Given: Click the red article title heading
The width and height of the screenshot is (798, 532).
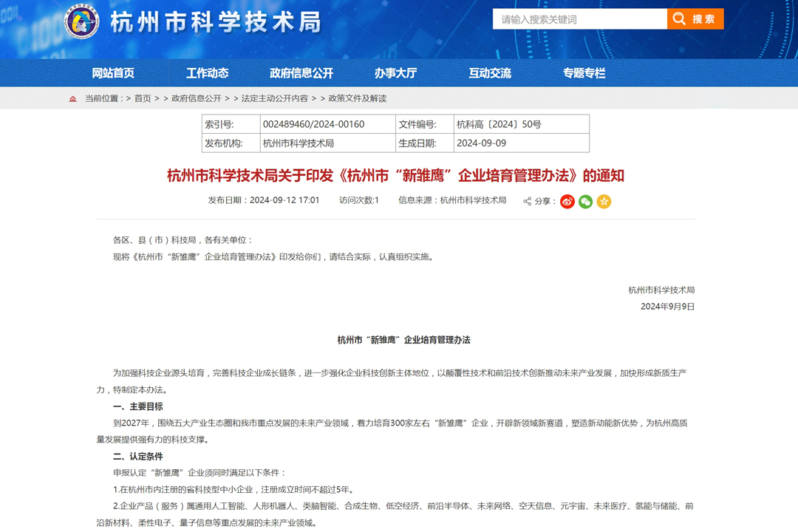Looking at the screenshot, I should pyautogui.click(x=395, y=175).
